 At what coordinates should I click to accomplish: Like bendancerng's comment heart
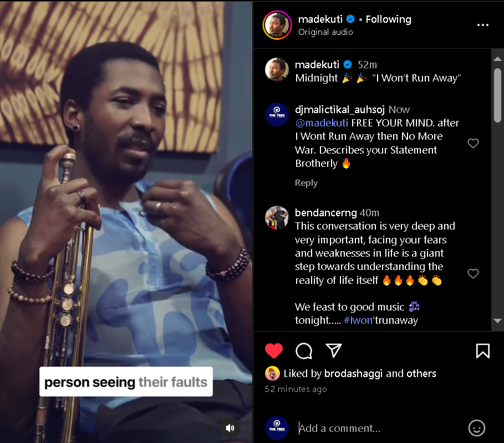473,273
